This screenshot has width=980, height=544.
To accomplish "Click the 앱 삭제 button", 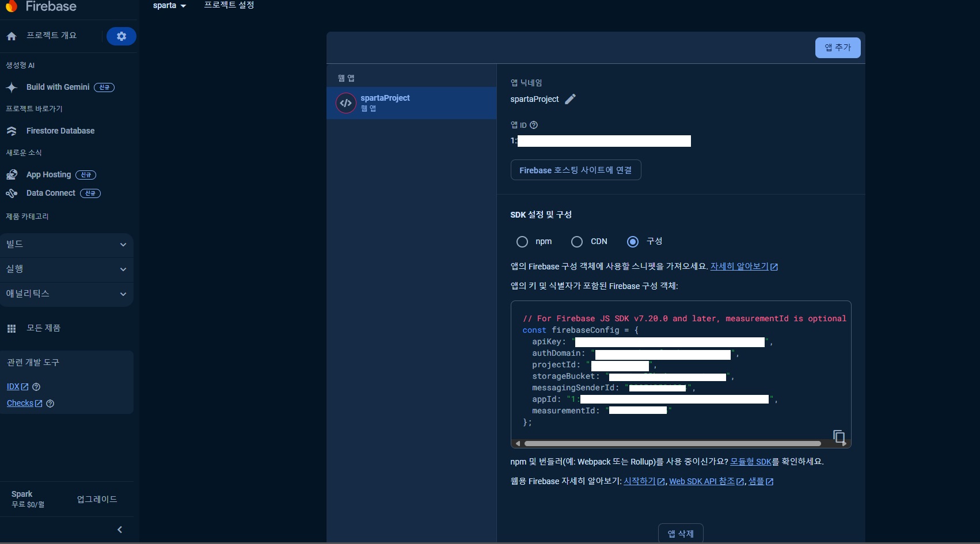I will coord(681,534).
